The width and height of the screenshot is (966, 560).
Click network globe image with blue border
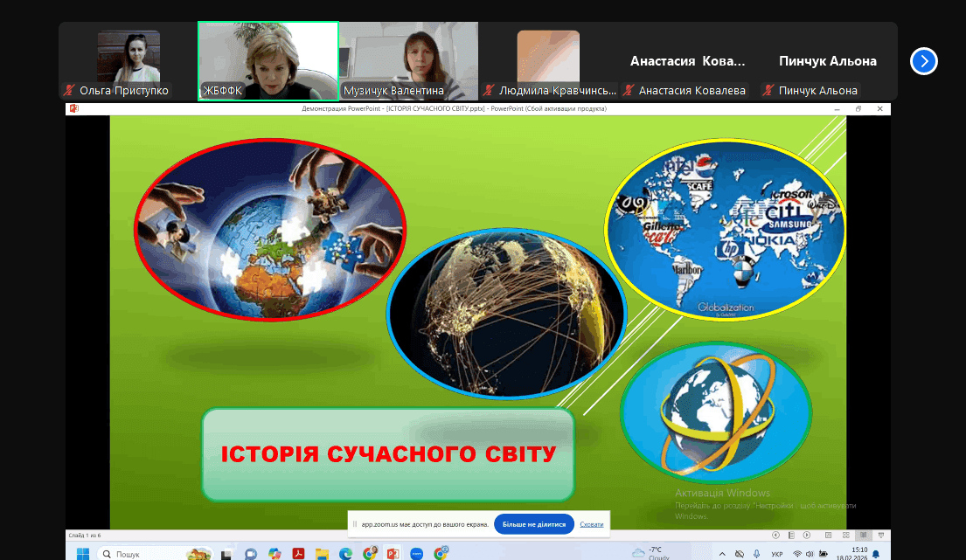[x=506, y=314]
